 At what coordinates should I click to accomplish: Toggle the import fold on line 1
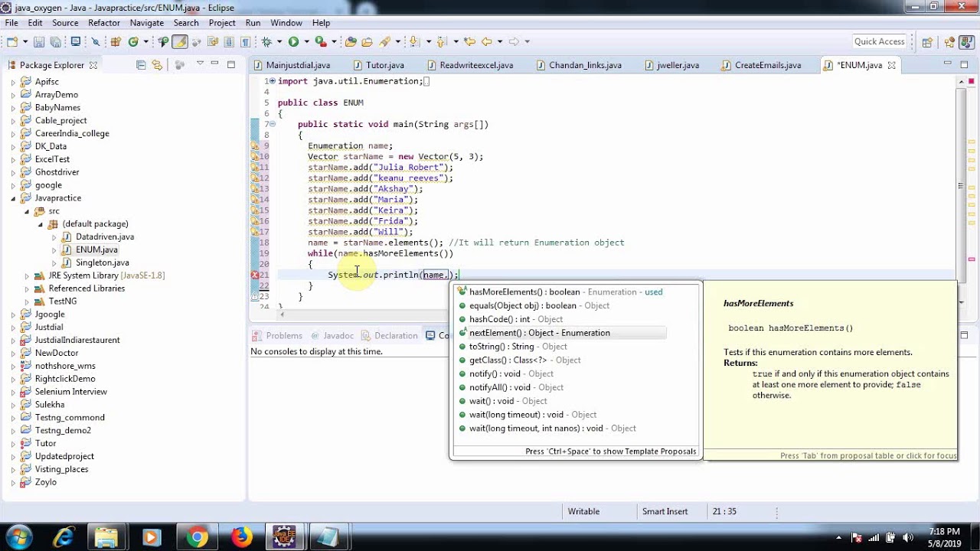272,81
